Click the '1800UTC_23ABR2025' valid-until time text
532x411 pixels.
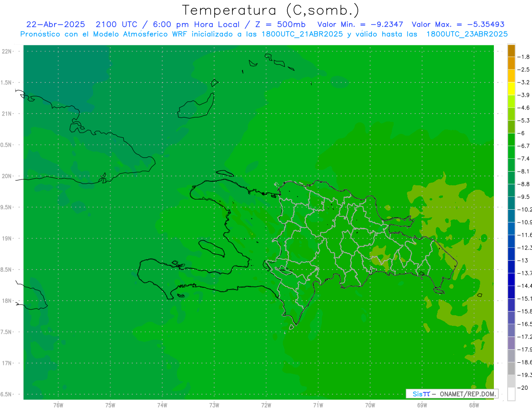click(467, 34)
